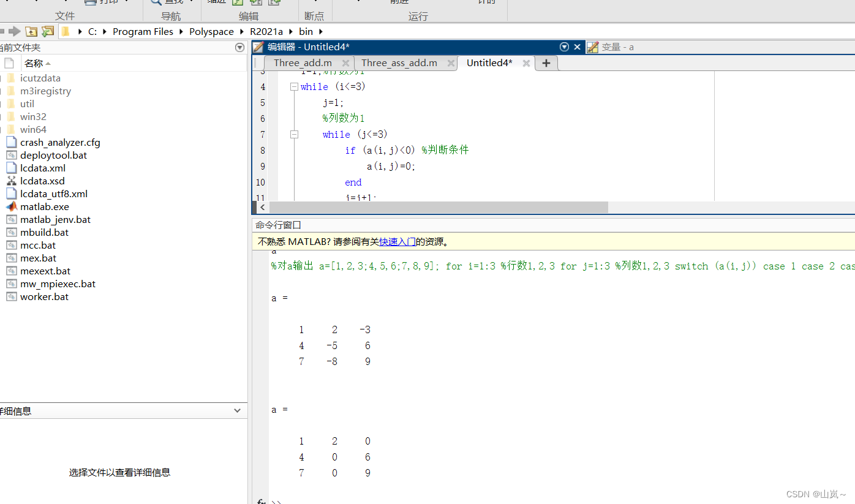Click the deploytool.bat file icon

coord(10,155)
